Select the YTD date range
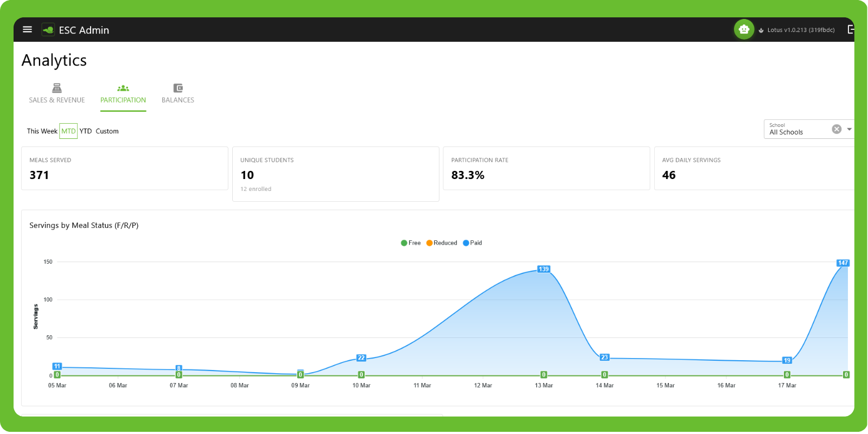Image resolution: width=868 pixels, height=434 pixels. point(86,131)
